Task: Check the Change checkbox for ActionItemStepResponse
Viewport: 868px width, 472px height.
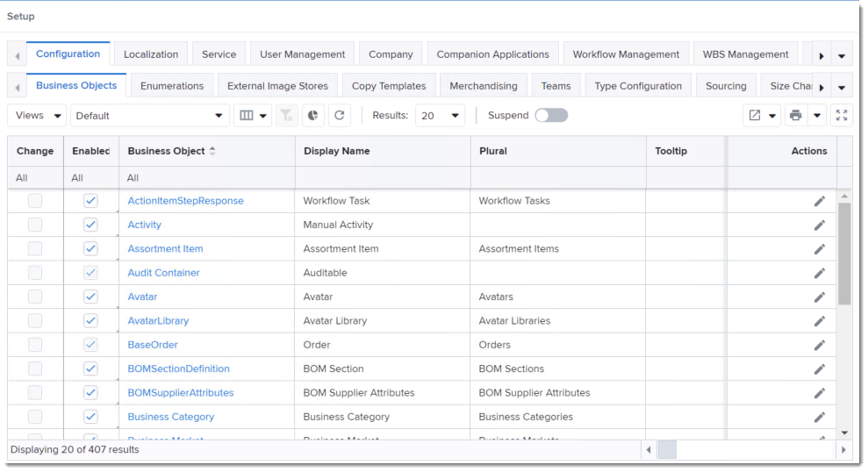Action: pyautogui.click(x=35, y=201)
